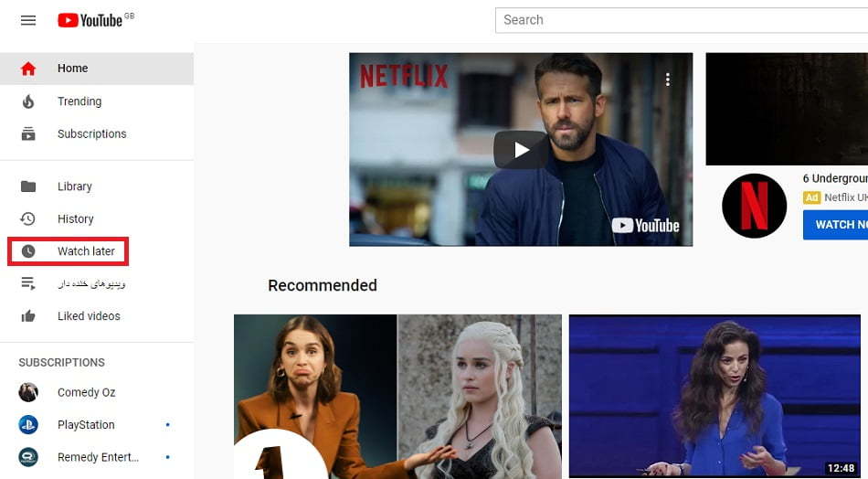Click the blue WATCH NOW button
Image resolution: width=868 pixels, height=479 pixels.
click(836, 225)
